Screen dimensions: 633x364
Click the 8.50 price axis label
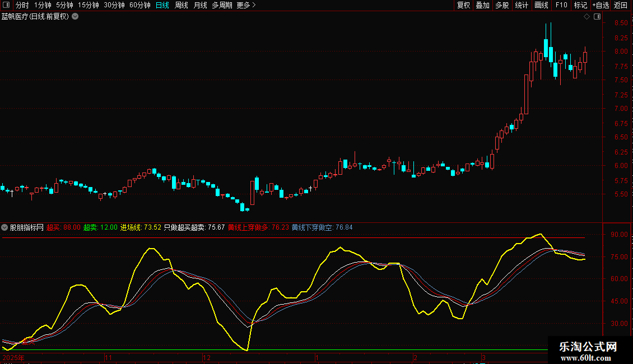pyautogui.click(x=621, y=23)
